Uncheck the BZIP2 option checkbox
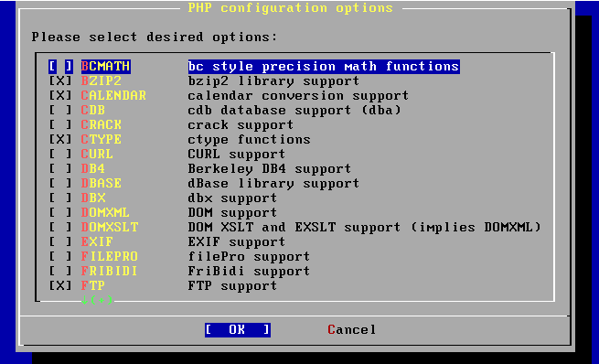 [x=60, y=81]
